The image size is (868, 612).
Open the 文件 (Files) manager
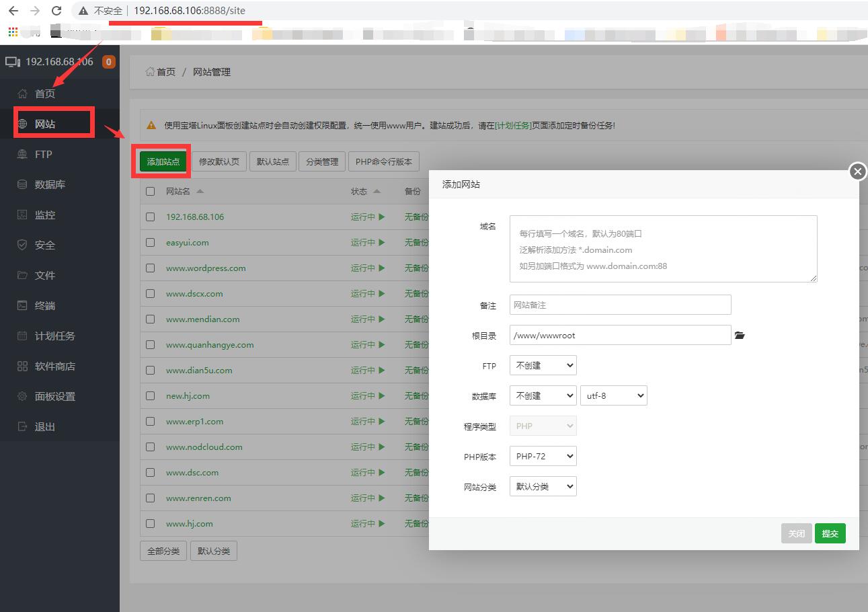click(43, 274)
